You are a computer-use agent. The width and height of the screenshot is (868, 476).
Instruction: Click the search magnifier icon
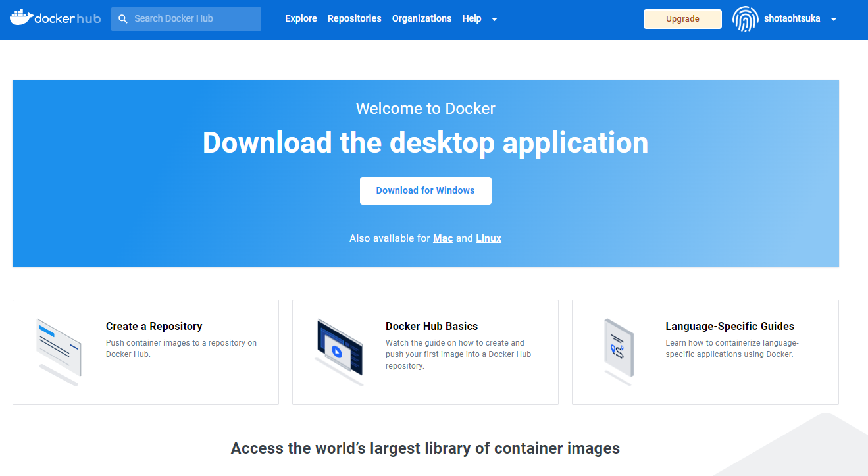point(122,19)
